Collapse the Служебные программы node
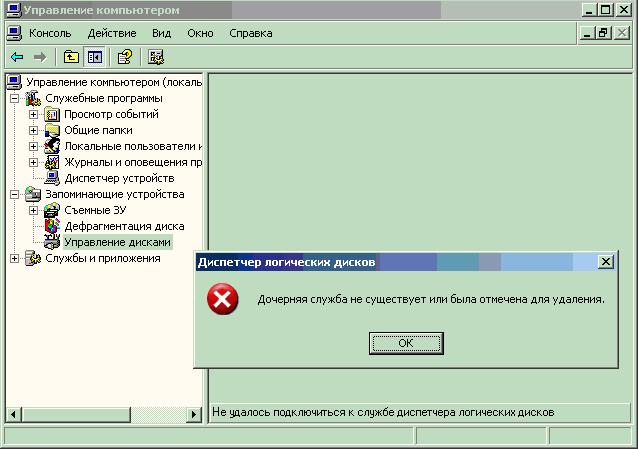This screenshot has height=449, width=638. click(x=14, y=99)
